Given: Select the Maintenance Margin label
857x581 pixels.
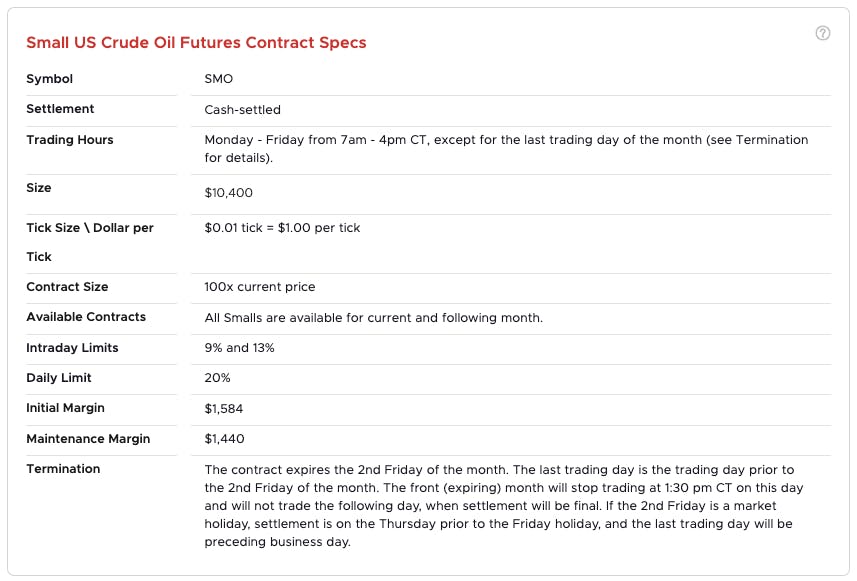Looking at the screenshot, I should click(x=88, y=439).
